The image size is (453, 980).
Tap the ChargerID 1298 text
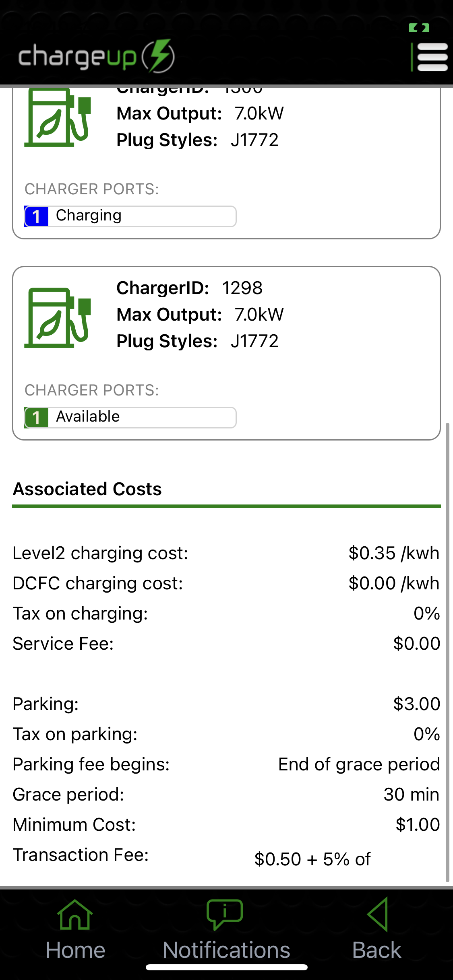click(189, 288)
